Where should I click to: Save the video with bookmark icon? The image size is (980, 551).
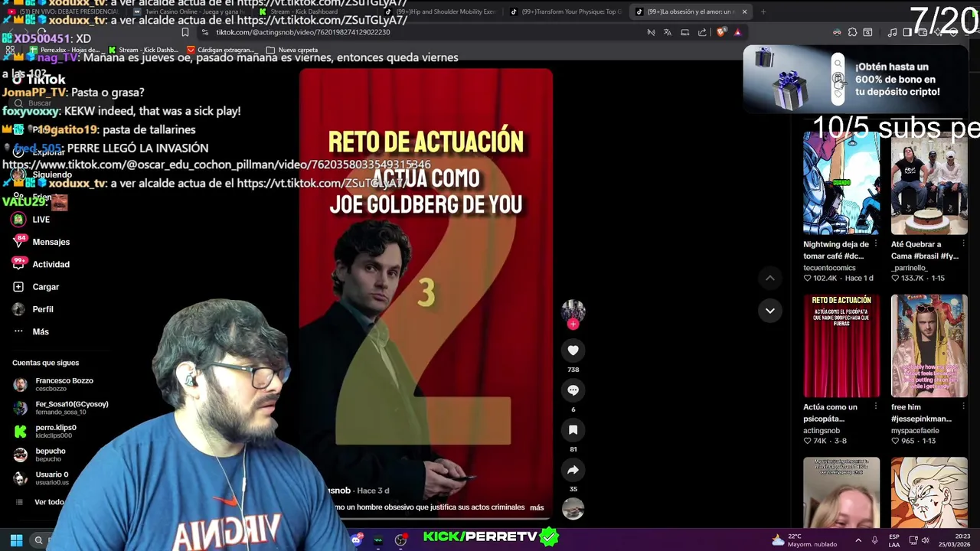(573, 429)
